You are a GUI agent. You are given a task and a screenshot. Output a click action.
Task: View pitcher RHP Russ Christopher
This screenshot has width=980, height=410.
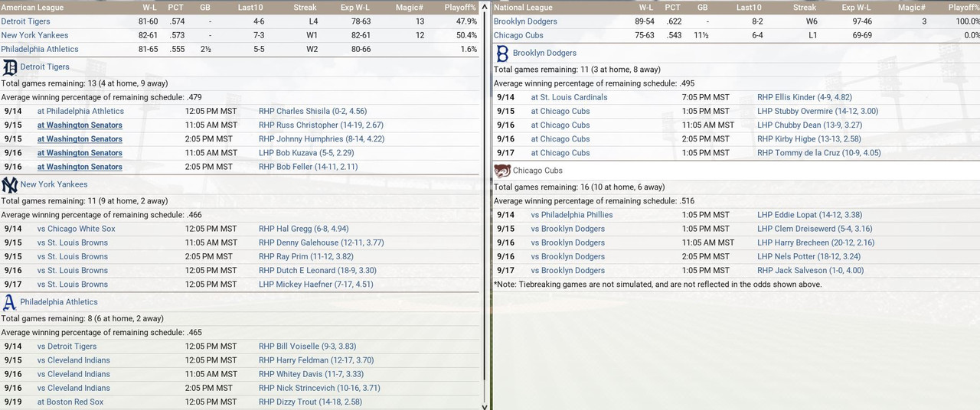(x=320, y=125)
